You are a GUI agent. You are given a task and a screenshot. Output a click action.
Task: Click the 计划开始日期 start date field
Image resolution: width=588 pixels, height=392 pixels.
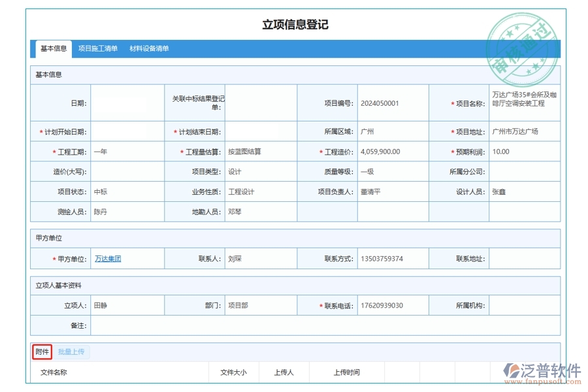(x=127, y=131)
